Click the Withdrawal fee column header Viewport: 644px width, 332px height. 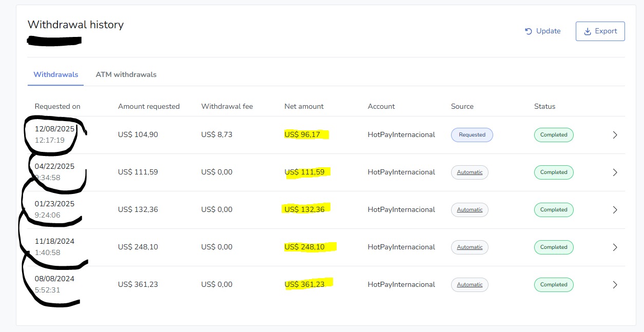coord(227,106)
